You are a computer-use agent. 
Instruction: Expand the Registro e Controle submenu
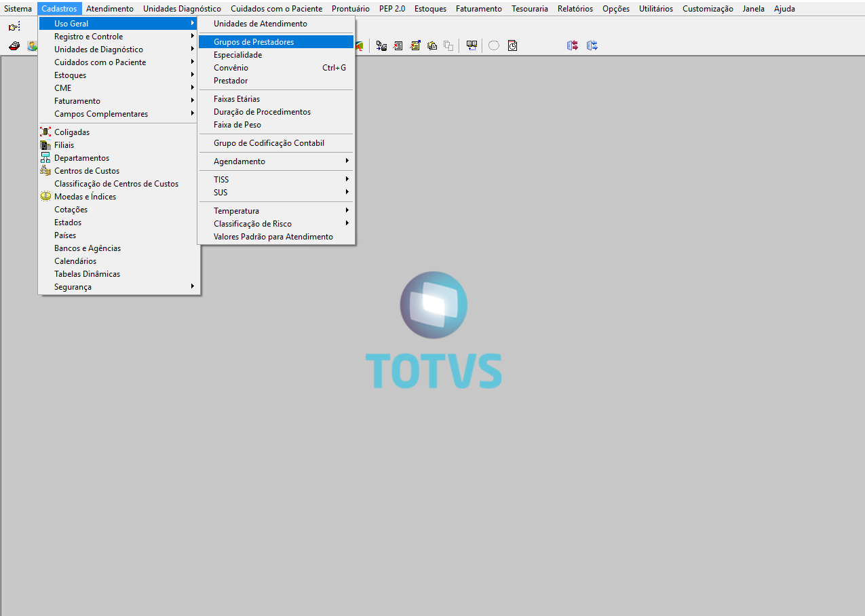click(119, 37)
